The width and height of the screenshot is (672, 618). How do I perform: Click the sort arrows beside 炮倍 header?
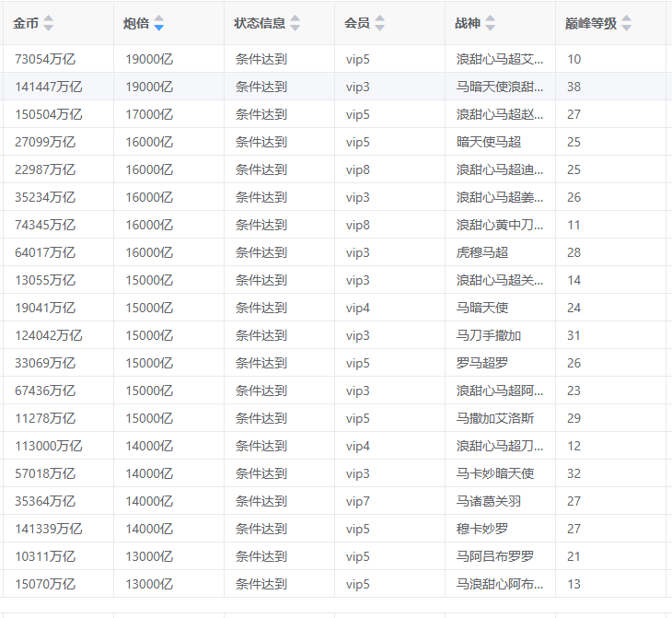coord(159,24)
